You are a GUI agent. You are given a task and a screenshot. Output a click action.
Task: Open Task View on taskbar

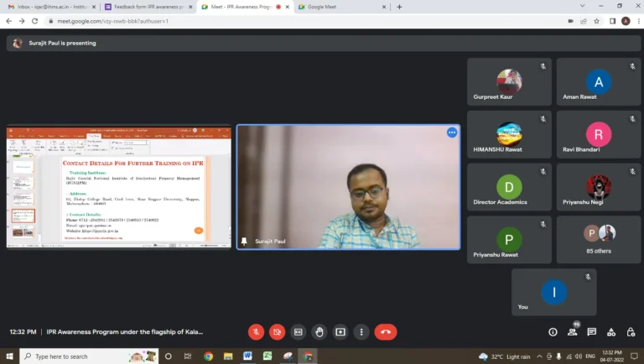click(x=188, y=356)
